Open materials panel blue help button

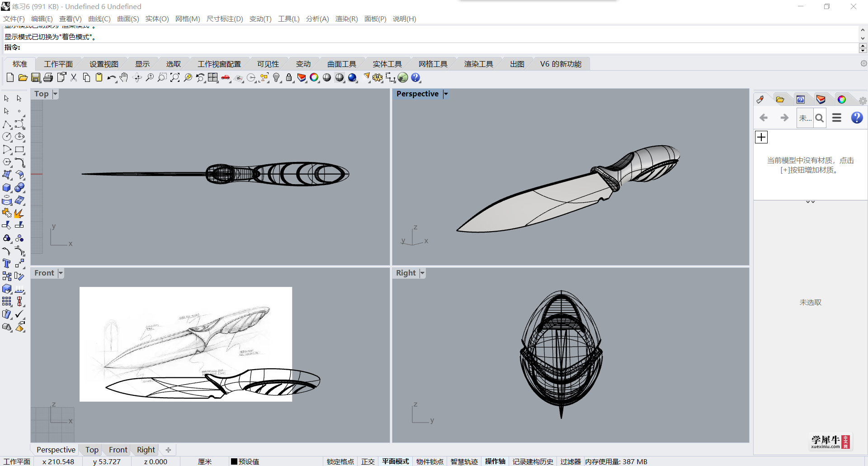click(x=857, y=118)
